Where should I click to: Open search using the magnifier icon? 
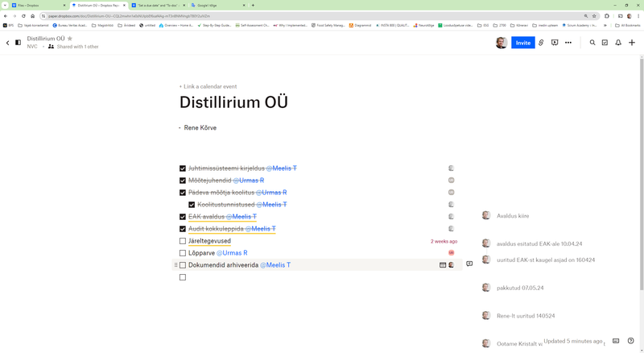pos(592,43)
